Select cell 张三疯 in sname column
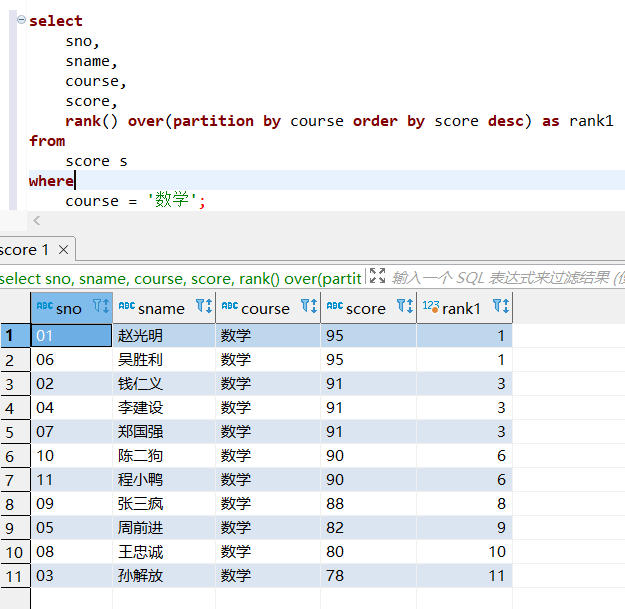The height and width of the screenshot is (609, 625). point(164,504)
